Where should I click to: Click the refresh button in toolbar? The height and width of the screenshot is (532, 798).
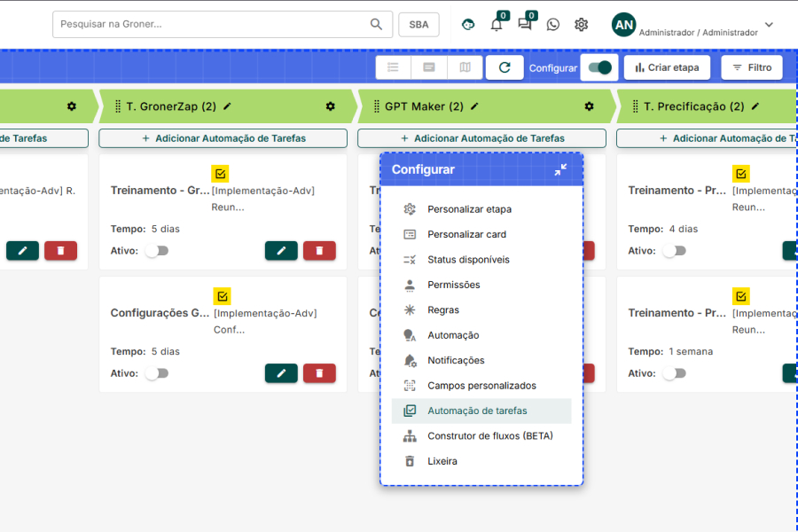pos(505,67)
